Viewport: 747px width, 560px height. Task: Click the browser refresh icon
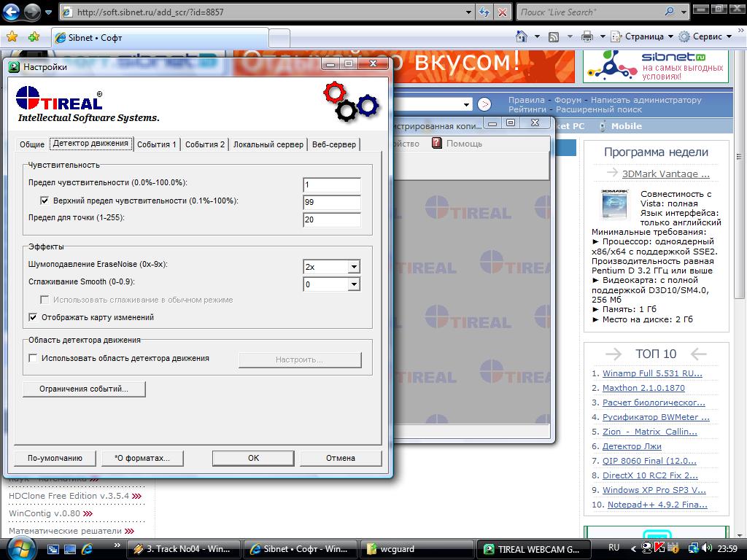(x=485, y=12)
